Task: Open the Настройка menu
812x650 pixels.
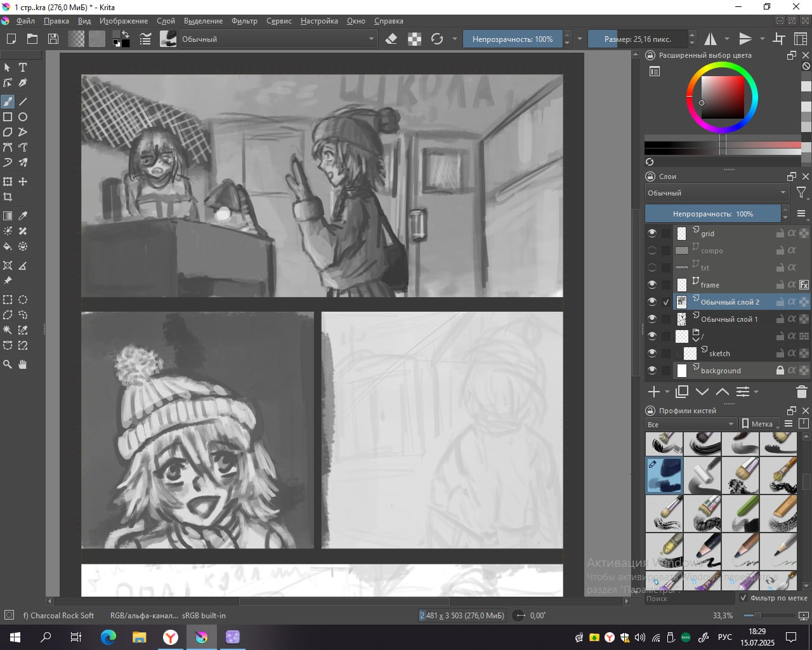Action: pos(319,21)
